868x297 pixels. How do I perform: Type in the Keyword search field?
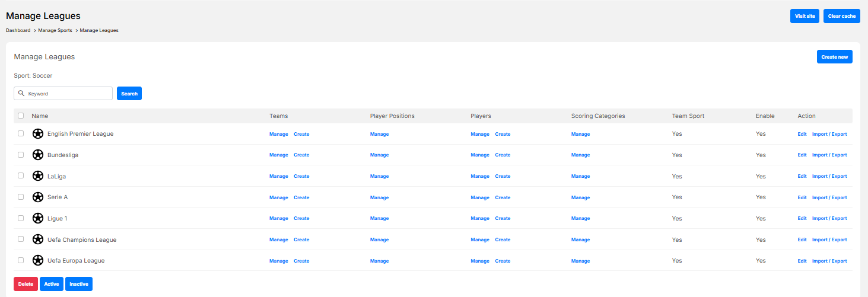[x=68, y=94]
